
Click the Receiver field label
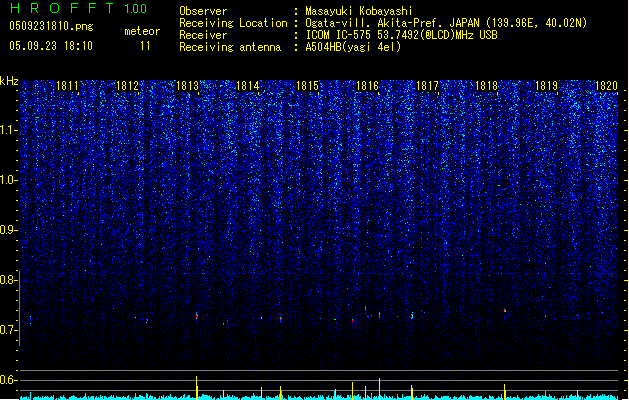pyautogui.click(x=203, y=35)
